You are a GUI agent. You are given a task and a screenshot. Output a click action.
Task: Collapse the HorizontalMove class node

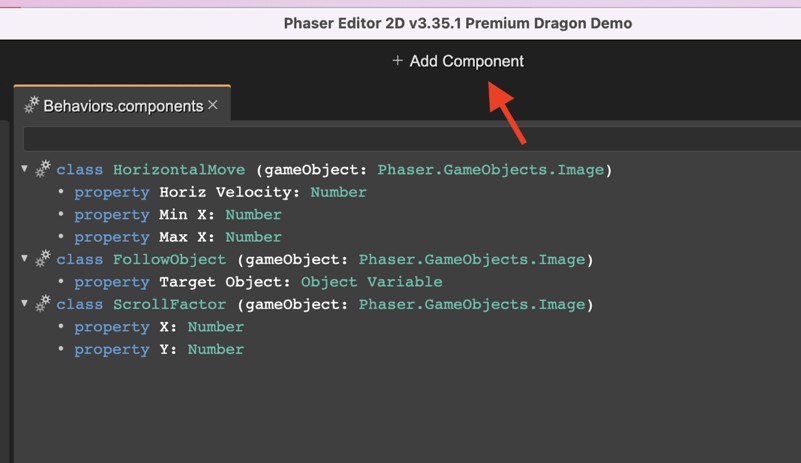click(x=25, y=169)
